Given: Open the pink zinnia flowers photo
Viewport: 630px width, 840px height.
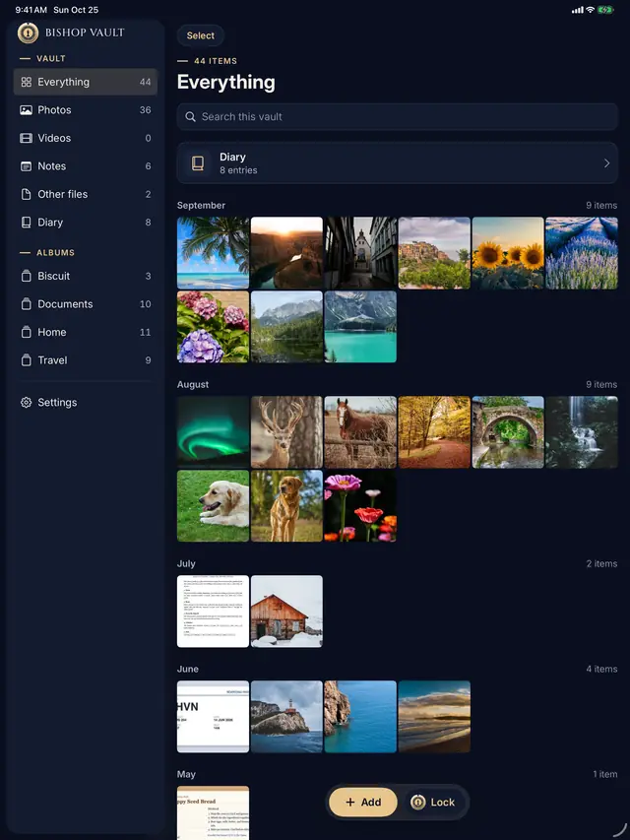Looking at the screenshot, I should pyautogui.click(x=360, y=506).
